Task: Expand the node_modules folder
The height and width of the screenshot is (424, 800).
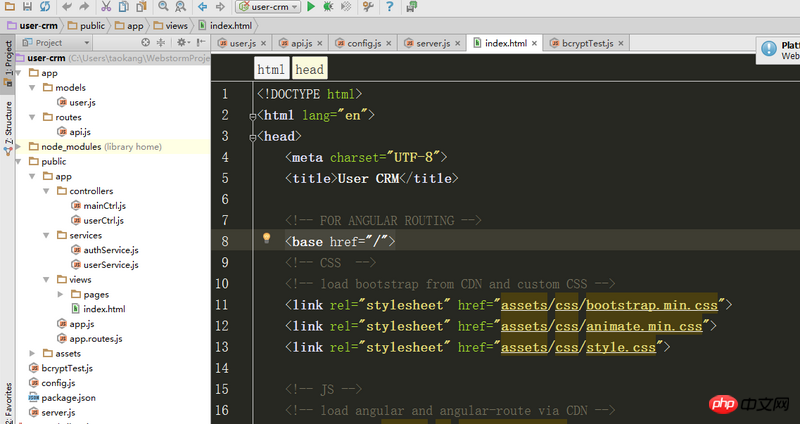Action: pos(20,146)
